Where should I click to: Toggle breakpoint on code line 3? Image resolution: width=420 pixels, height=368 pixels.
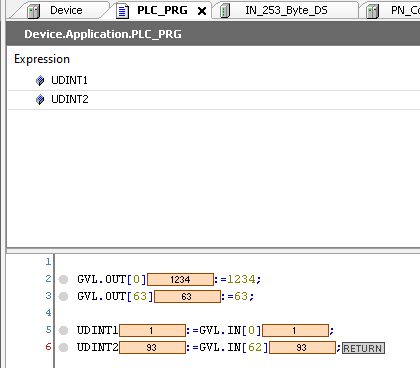(63, 296)
